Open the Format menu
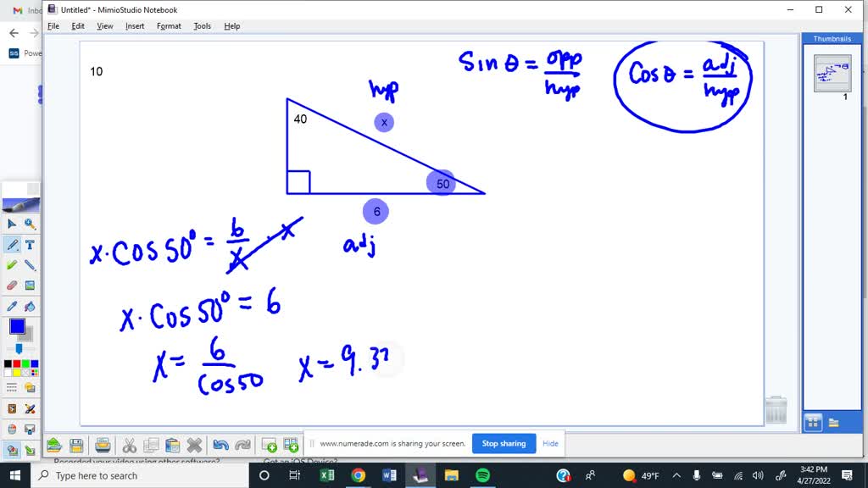The height and width of the screenshot is (488, 868). 168,25
